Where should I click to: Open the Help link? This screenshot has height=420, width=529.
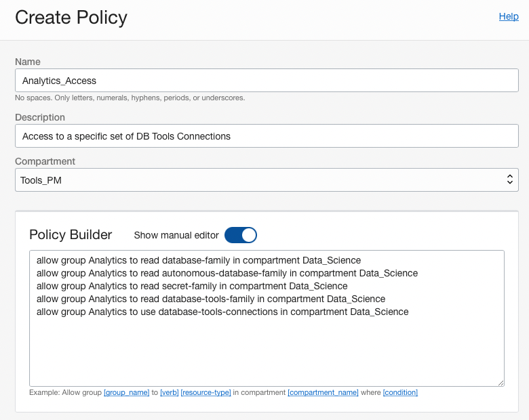click(x=508, y=17)
